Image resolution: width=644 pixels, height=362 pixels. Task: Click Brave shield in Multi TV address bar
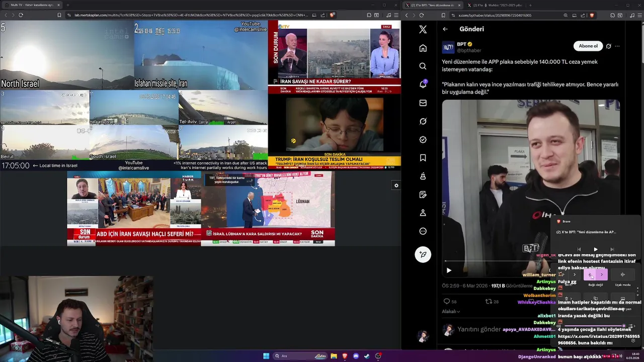point(332,15)
